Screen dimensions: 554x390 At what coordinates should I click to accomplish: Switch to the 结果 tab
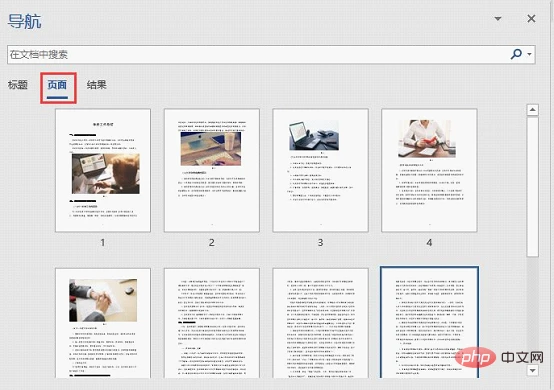click(x=96, y=85)
